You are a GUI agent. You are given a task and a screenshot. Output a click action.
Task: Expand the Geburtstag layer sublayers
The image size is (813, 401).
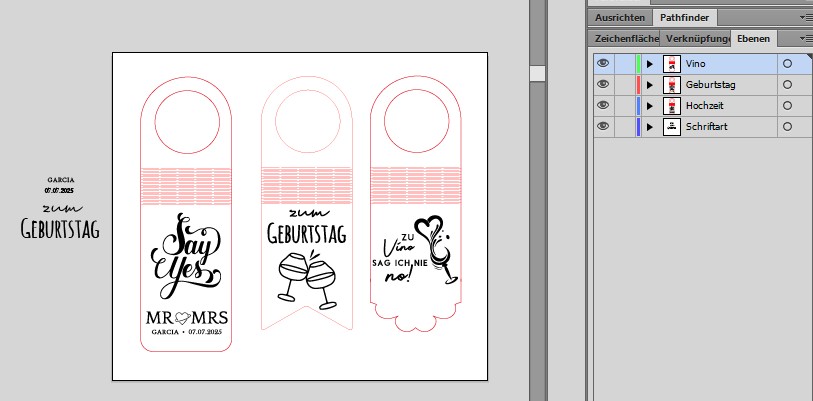click(650, 84)
